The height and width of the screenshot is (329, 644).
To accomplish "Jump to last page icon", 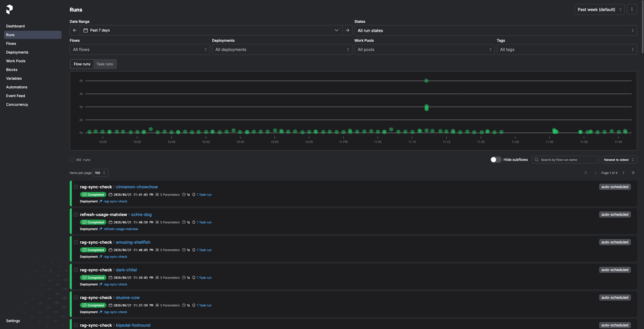I will click(633, 173).
